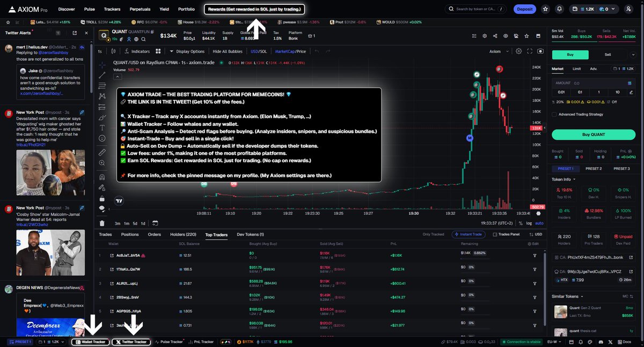The width and height of the screenshot is (644, 347).
Task: Enable Advanced Trading Strategy checkbox
Action: pyautogui.click(x=554, y=114)
